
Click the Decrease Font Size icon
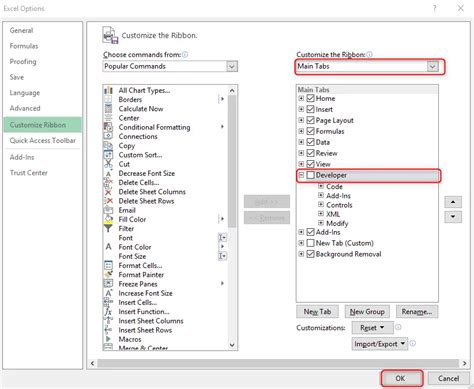point(108,173)
